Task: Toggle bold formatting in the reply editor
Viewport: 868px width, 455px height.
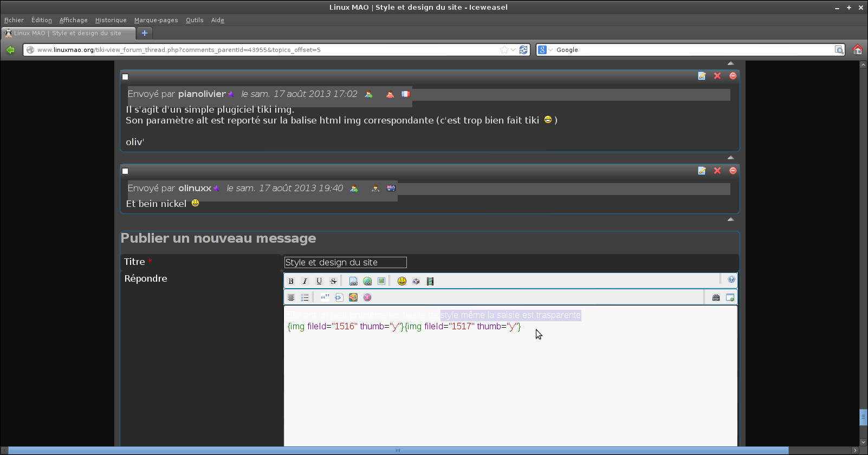Action: coord(291,281)
